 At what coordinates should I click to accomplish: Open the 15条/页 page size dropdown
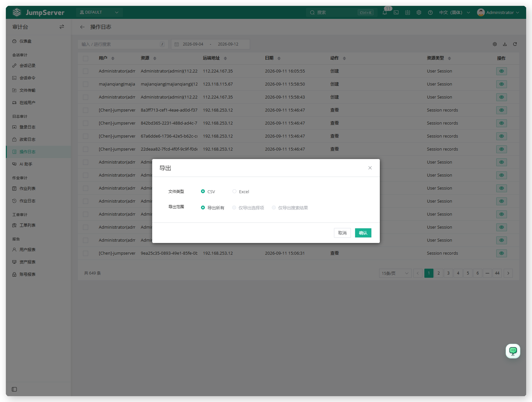click(x=395, y=273)
